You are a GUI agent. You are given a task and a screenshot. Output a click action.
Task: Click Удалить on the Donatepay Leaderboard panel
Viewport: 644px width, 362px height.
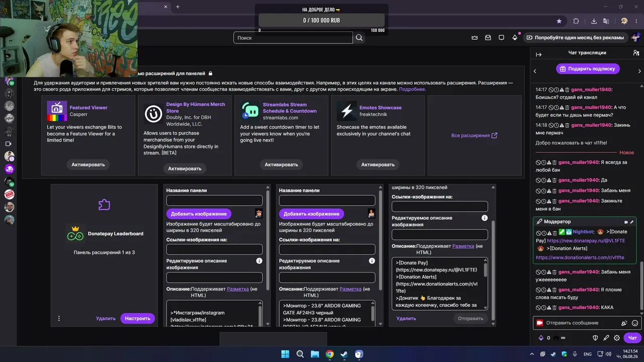point(106,318)
